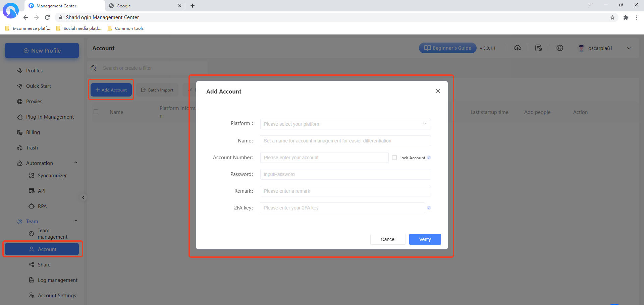Collapse the sidebar with arrow handle
Screen dimensions: 644x305
[x=83, y=197]
